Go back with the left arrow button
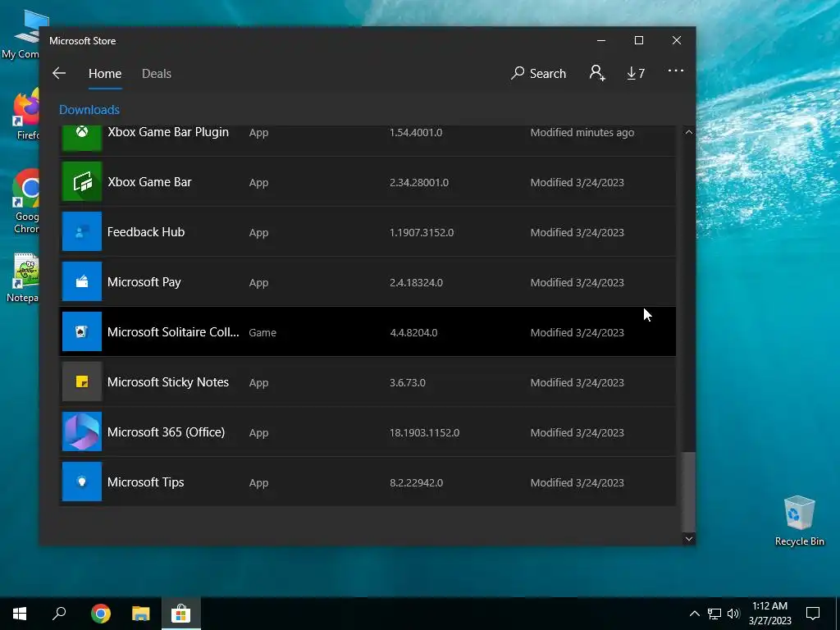Screen dimensions: 840x630 click(59, 73)
